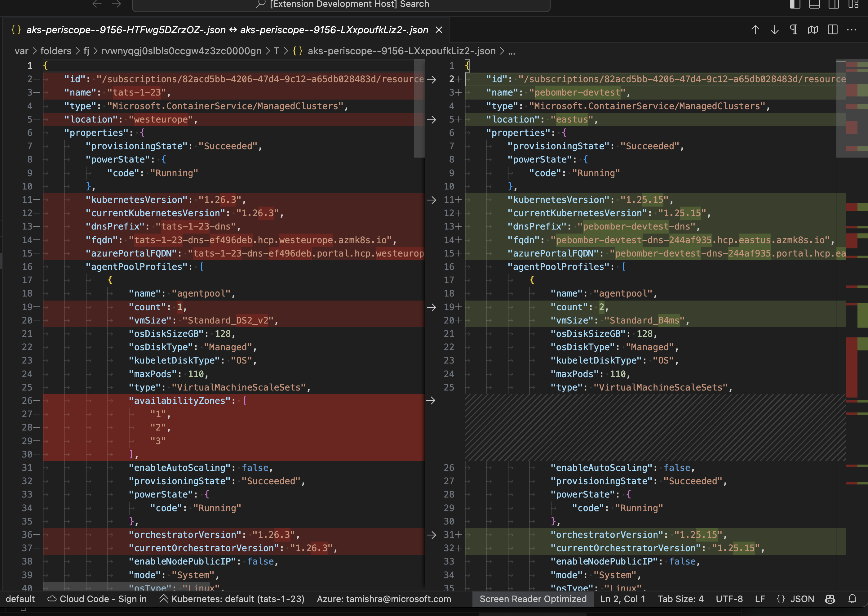
Task: Click "1.26.3" orchestratorVersion value on left
Action: click(x=273, y=535)
